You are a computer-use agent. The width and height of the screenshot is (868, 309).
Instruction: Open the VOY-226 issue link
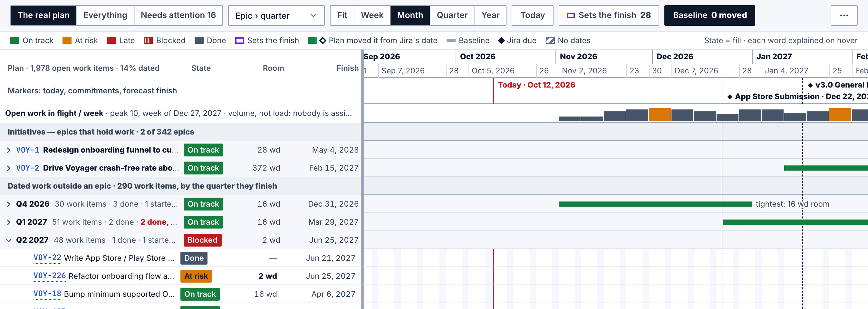(50, 276)
